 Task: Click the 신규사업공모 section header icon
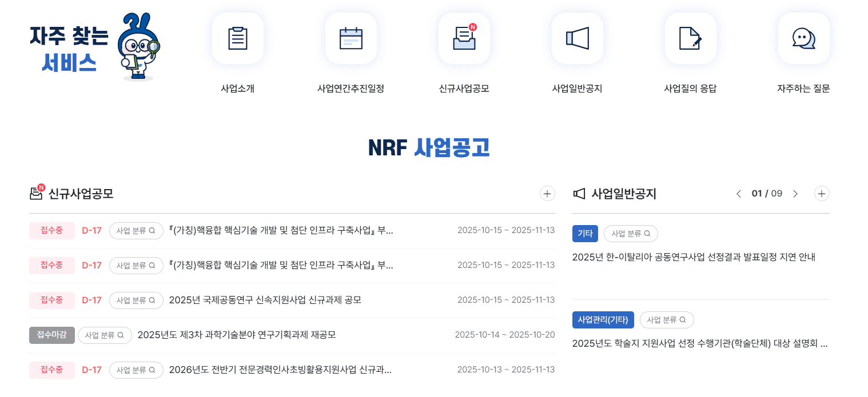[x=37, y=194]
